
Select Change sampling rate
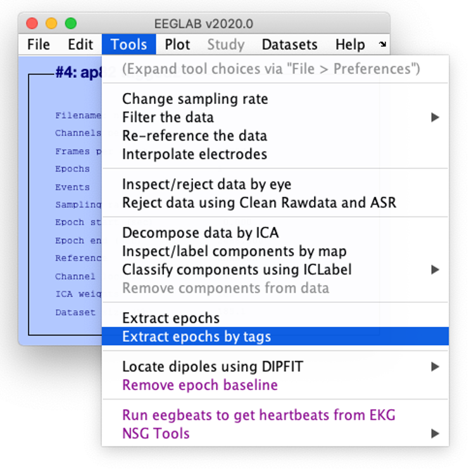195,99
